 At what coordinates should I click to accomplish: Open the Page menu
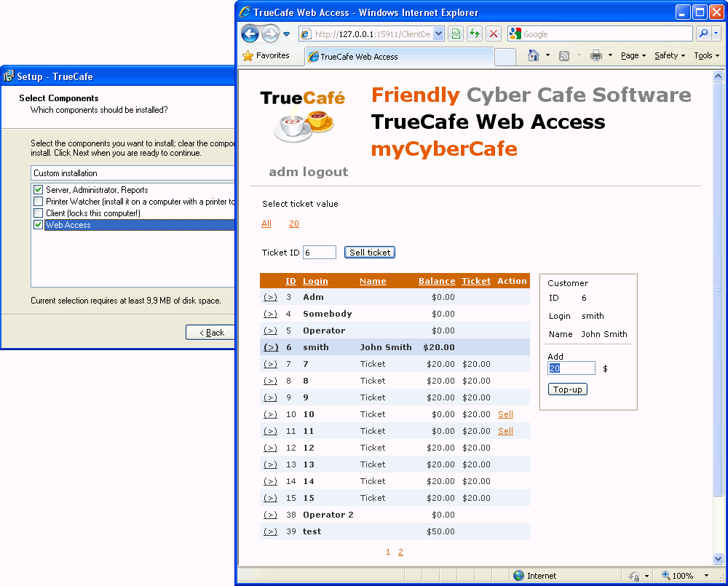click(633, 56)
